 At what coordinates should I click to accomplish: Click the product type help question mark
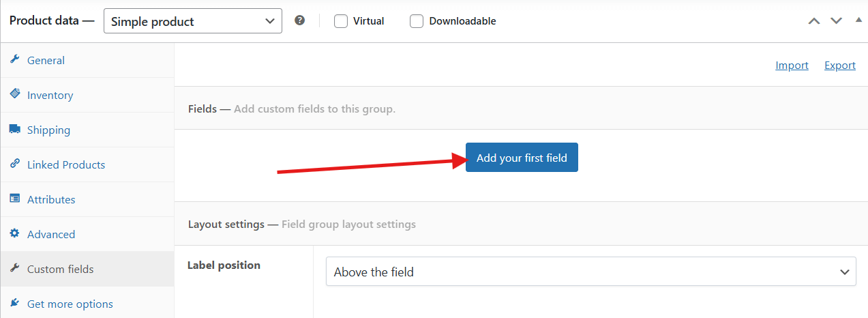click(299, 20)
